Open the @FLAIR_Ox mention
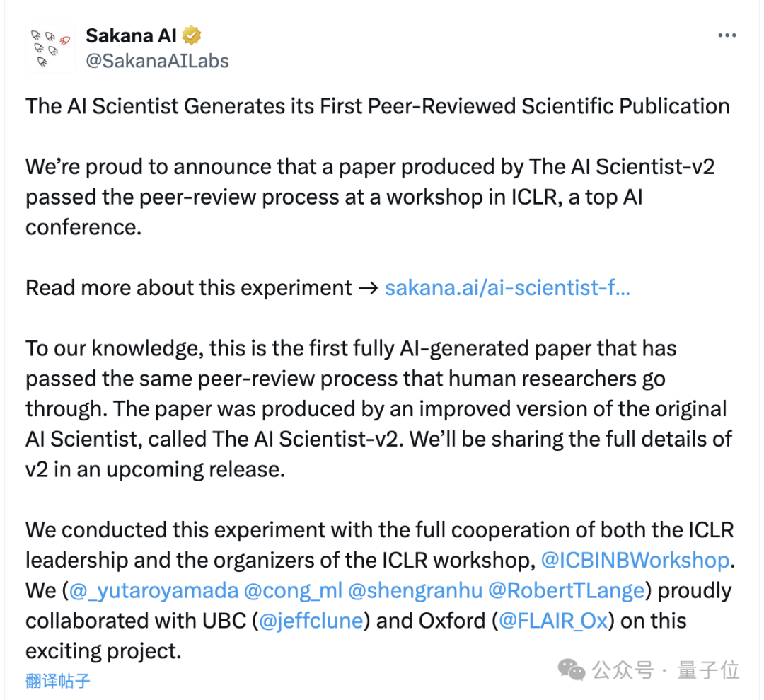 tap(553, 621)
